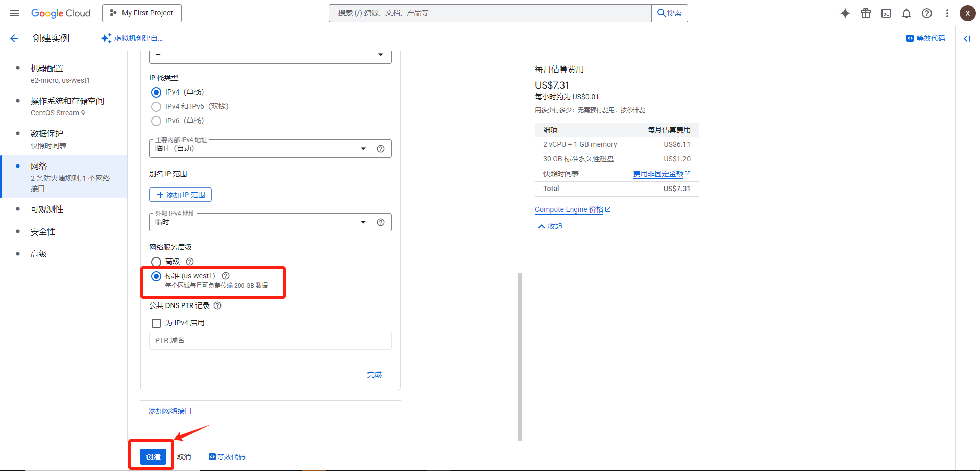Open Compute Engine 价格 link

click(573, 209)
